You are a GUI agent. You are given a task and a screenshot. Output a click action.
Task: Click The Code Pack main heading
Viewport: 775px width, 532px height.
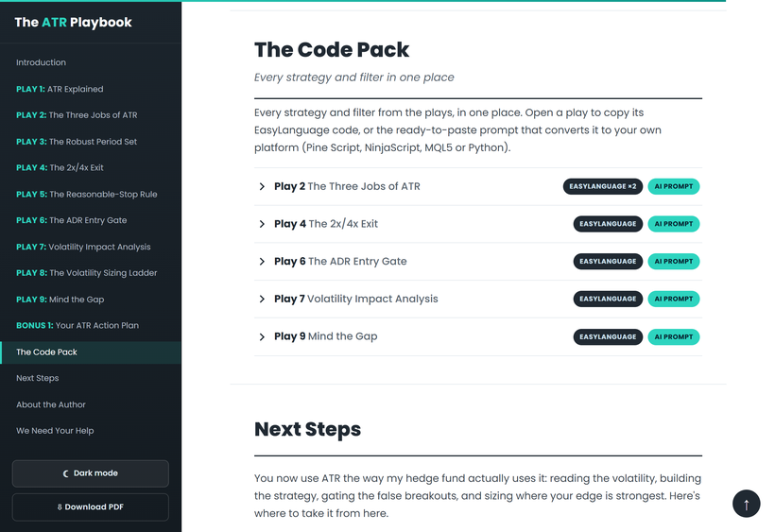click(332, 50)
